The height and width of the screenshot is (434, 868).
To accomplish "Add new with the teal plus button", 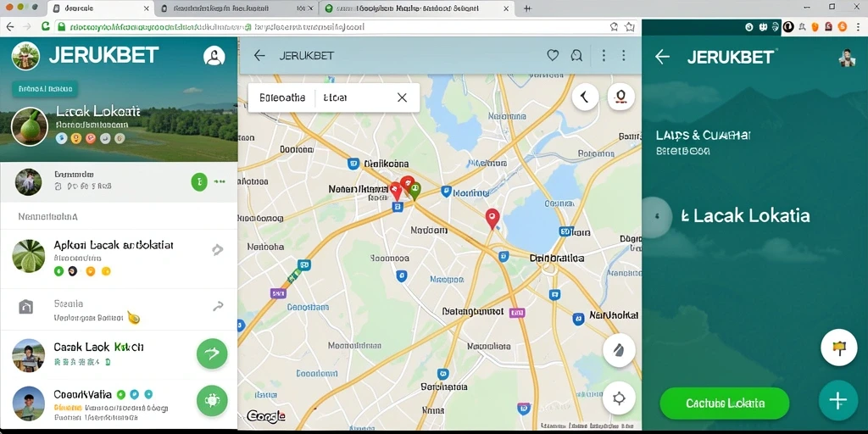I will (838, 401).
